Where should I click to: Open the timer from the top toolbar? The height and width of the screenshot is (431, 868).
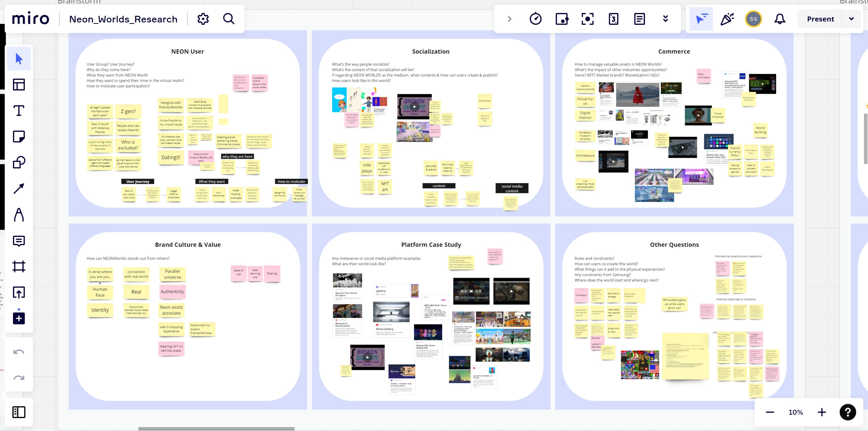535,19
